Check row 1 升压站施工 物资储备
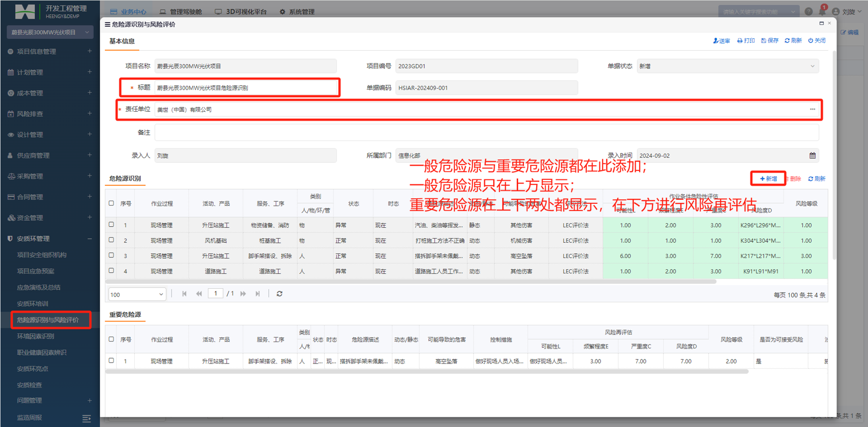The image size is (868, 427). coord(111,225)
